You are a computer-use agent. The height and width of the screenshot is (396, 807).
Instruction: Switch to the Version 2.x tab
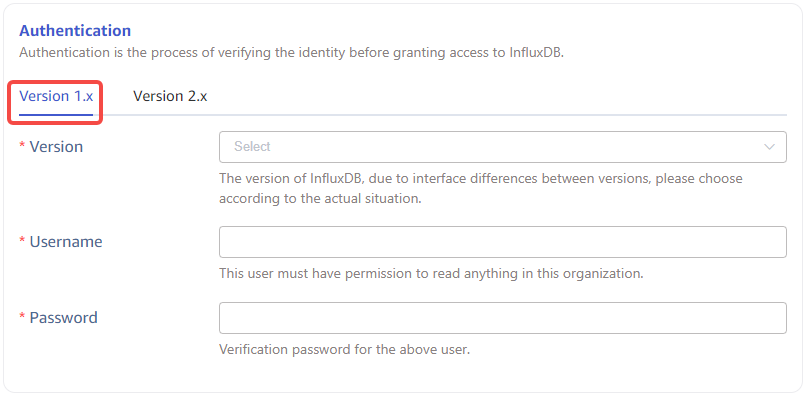pos(170,96)
